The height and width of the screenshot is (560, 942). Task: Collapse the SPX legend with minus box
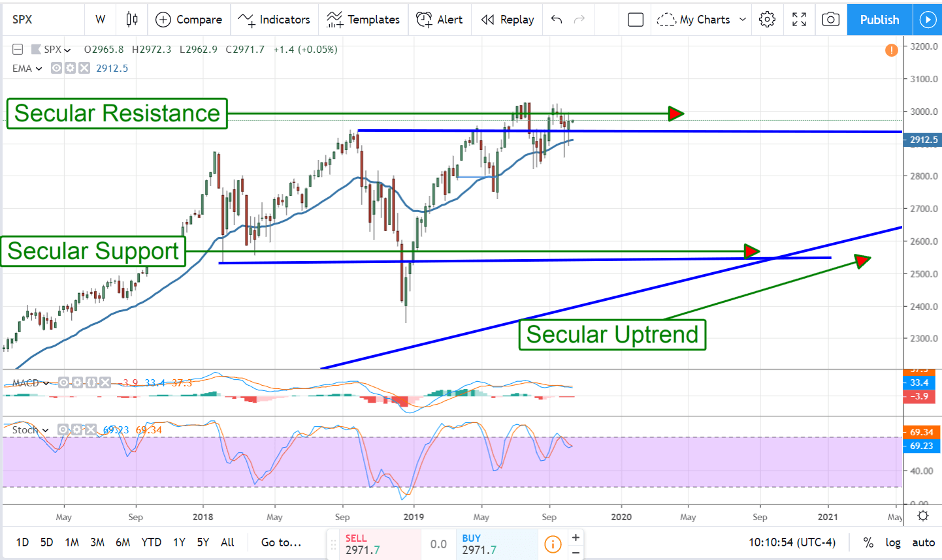point(18,50)
